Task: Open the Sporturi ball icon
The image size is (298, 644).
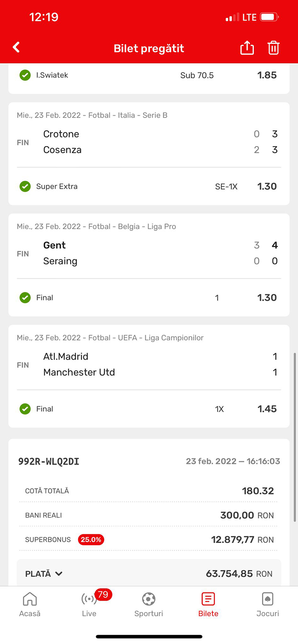Action: point(149,599)
